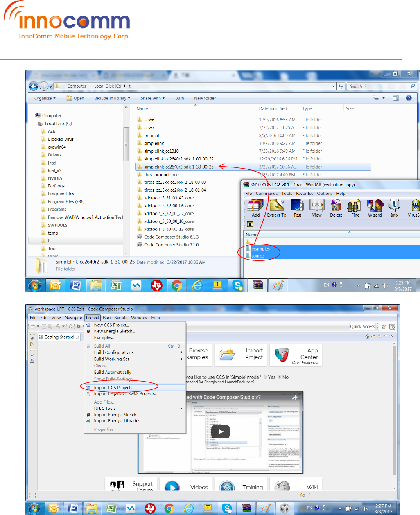Select No for CCS Simple mode

[x=280, y=377]
